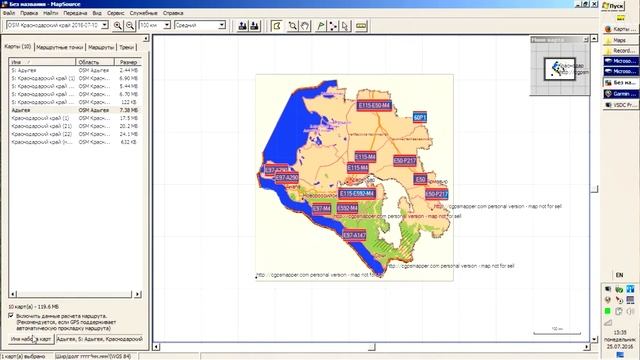640x360 pixels.
Task: Click the map set name input field
Action: [x=99, y=339]
